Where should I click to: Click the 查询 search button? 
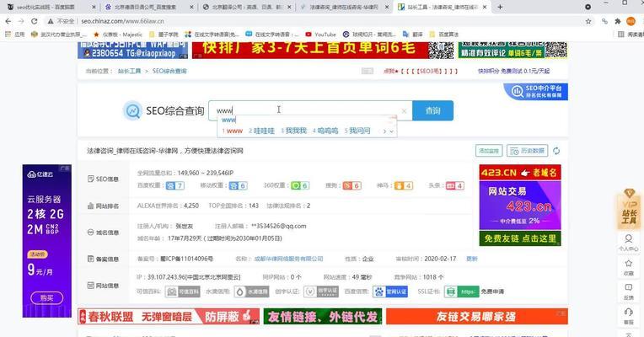click(x=433, y=110)
